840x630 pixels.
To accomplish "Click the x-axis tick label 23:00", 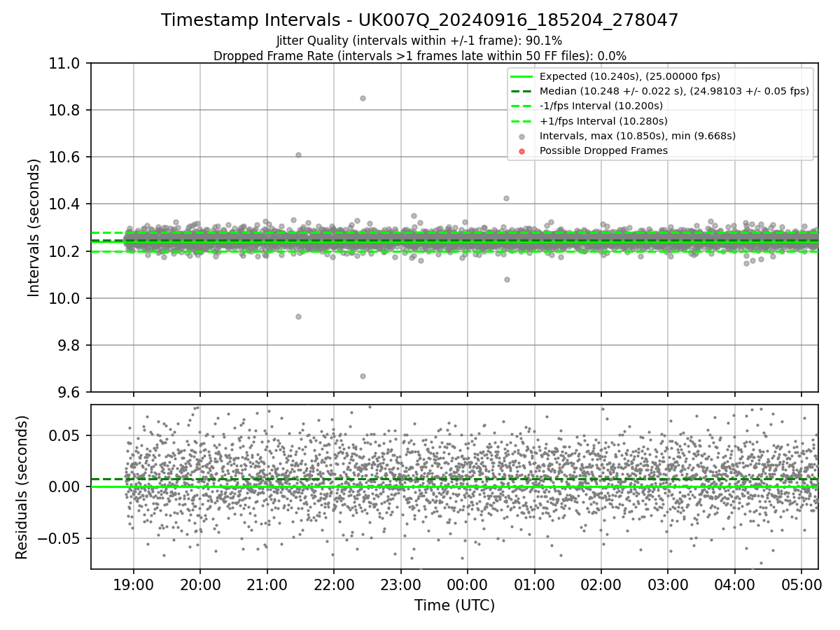I will (400, 584).
